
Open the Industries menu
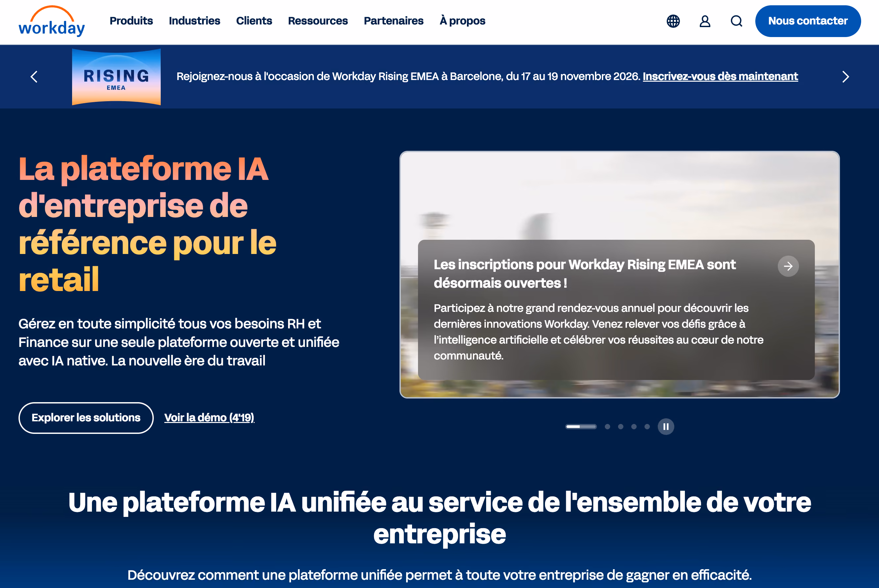coord(194,21)
